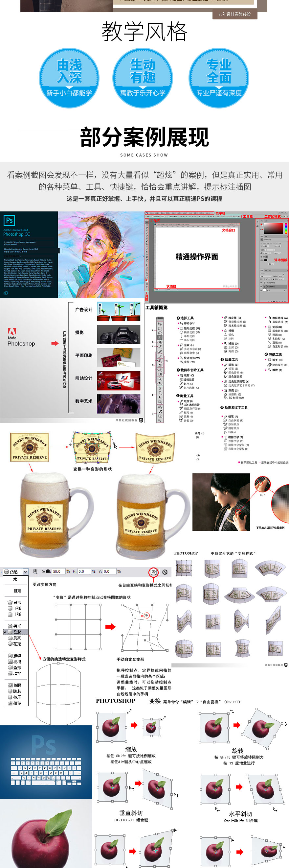
Task: Choose 扇形 from the warp list
Action: coord(17,602)
